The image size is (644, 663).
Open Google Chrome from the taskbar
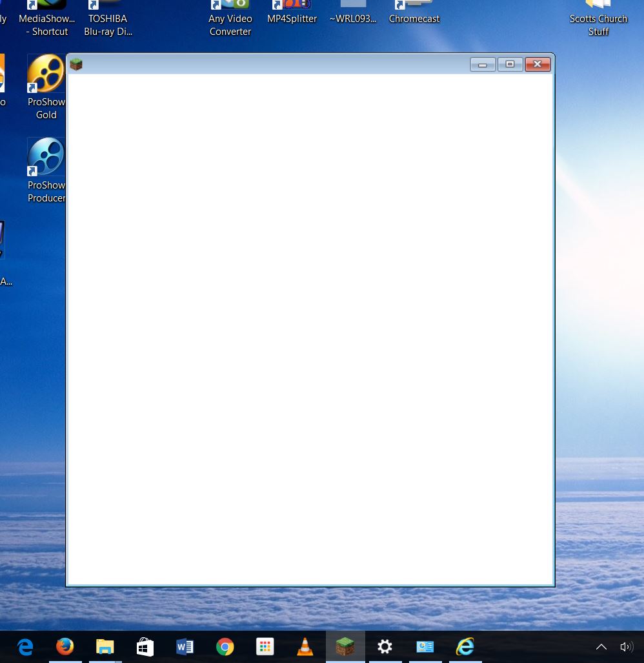coord(225,646)
